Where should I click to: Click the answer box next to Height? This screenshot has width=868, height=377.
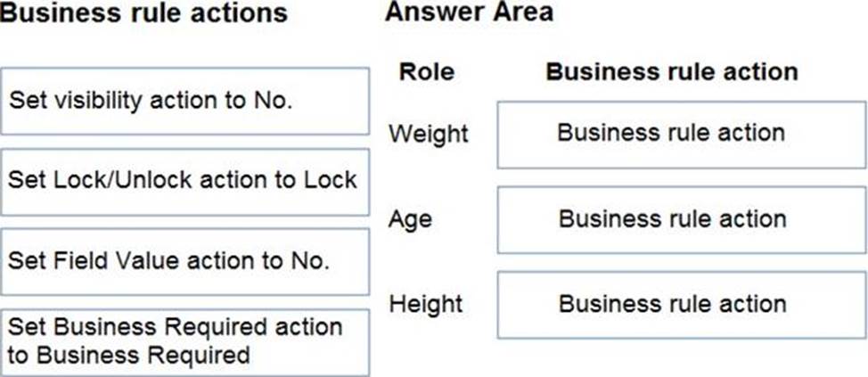tap(671, 305)
